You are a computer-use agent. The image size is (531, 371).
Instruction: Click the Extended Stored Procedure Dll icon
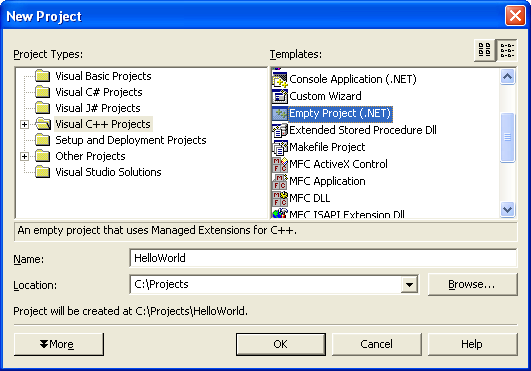[x=280, y=130]
